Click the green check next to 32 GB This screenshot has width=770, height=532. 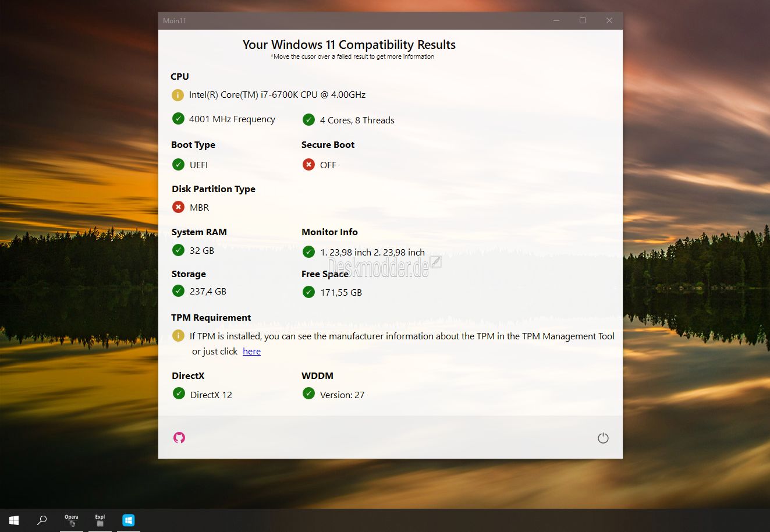pyautogui.click(x=179, y=250)
